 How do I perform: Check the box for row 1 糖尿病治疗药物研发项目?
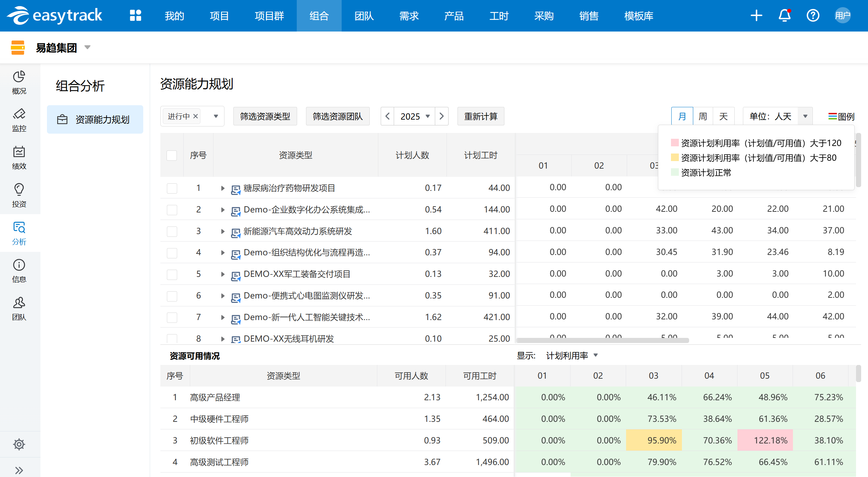[172, 188]
